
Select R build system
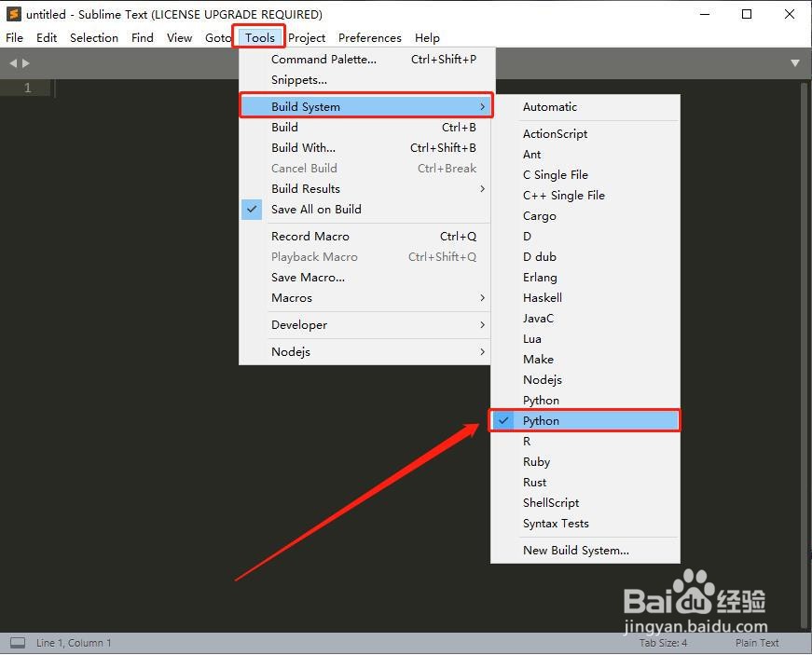585,442
